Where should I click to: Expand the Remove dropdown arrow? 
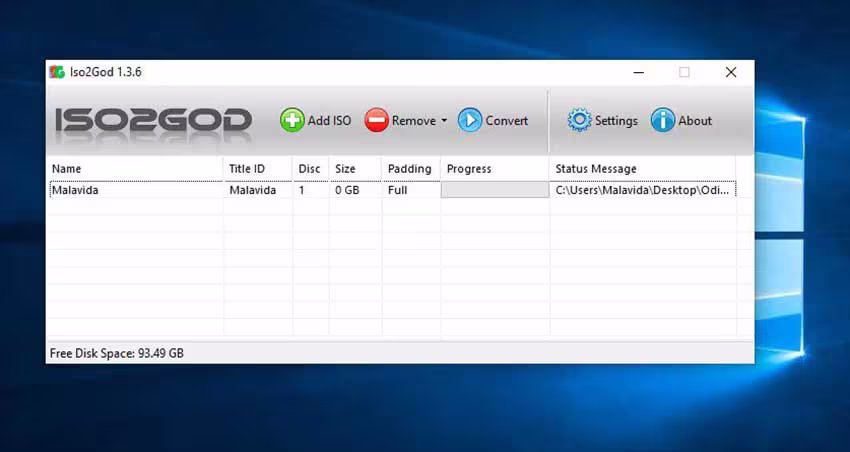(x=444, y=120)
